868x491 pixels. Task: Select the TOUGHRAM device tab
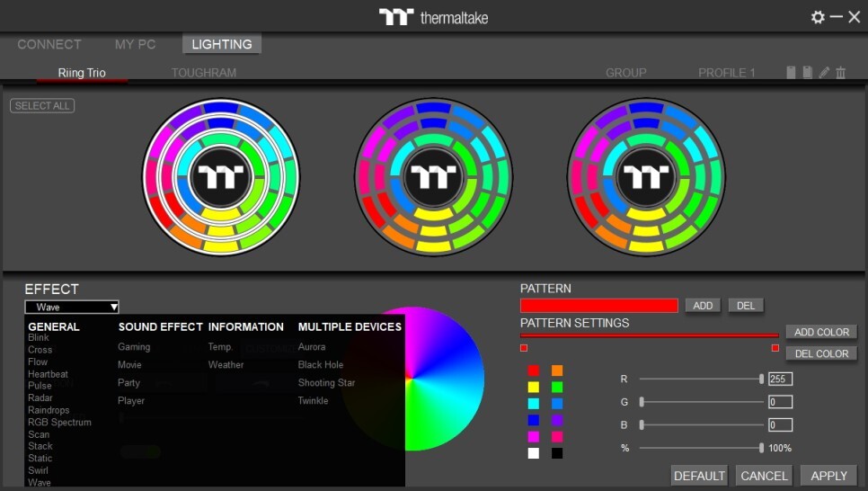coord(204,73)
